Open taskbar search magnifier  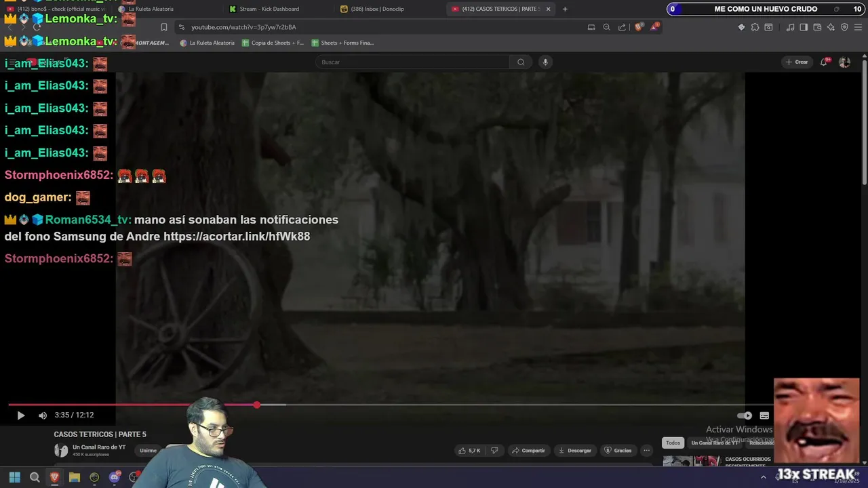pyautogui.click(x=35, y=477)
